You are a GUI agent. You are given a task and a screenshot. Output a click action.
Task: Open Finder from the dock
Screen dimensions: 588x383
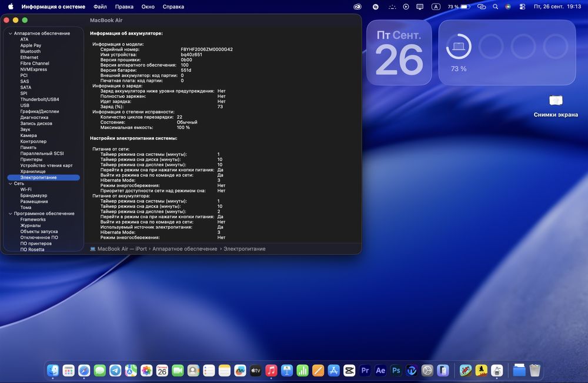pos(53,370)
